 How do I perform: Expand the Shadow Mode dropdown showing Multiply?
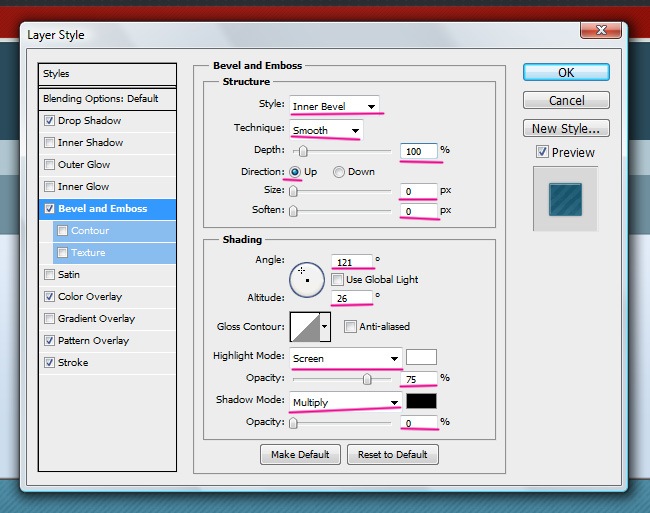(x=345, y=402)
